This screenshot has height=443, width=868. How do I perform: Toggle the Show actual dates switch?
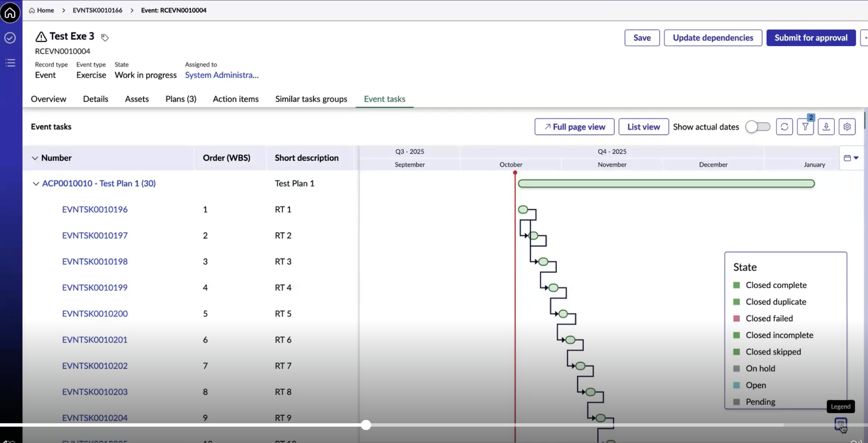[758, 127]
